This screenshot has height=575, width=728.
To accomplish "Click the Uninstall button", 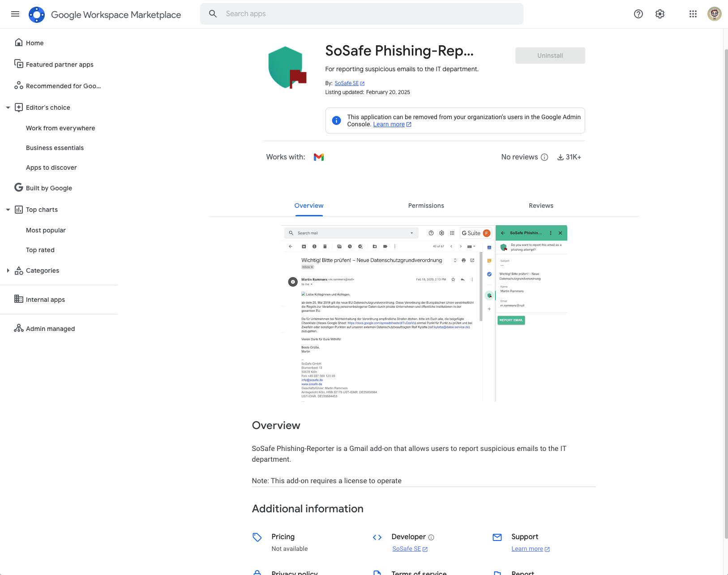I will click(550, 56).
